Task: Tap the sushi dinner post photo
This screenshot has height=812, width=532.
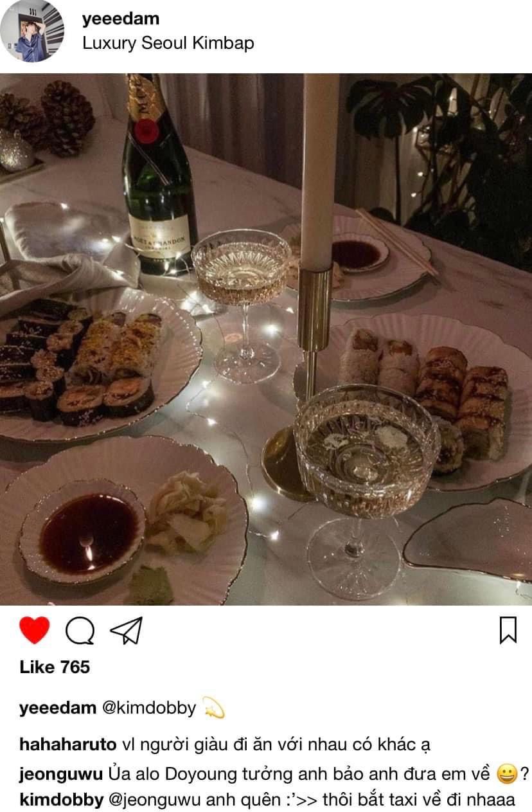Action: click(266, 339)
